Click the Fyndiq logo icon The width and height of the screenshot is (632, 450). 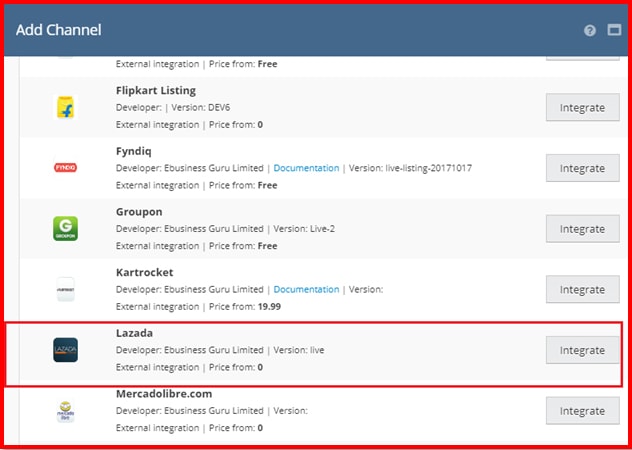(65, 168)
